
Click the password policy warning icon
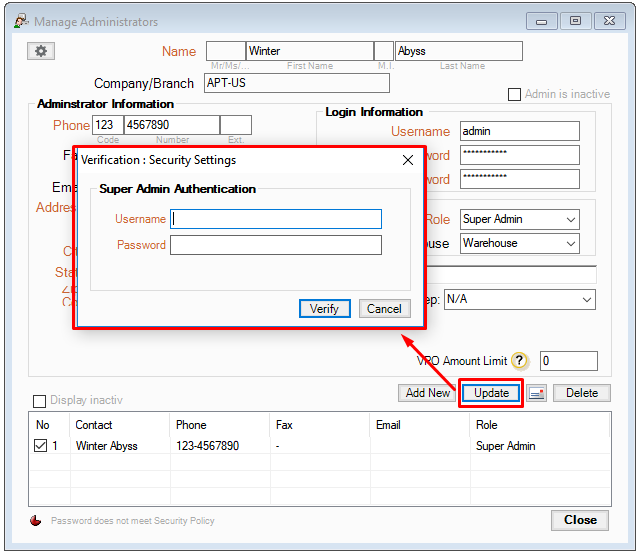(x=37, y=520)
